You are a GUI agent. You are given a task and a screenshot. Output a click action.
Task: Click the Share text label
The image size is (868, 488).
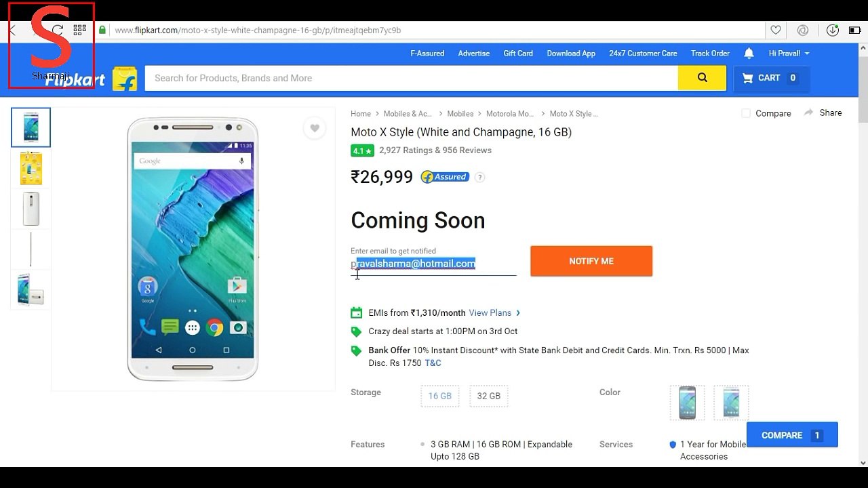pos(831,113)
